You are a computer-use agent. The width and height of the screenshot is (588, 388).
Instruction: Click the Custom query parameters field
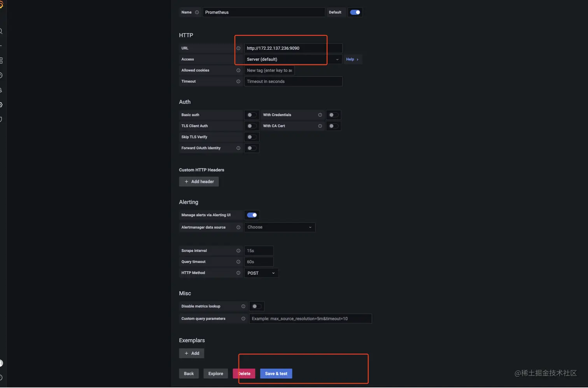coord(310,319)
